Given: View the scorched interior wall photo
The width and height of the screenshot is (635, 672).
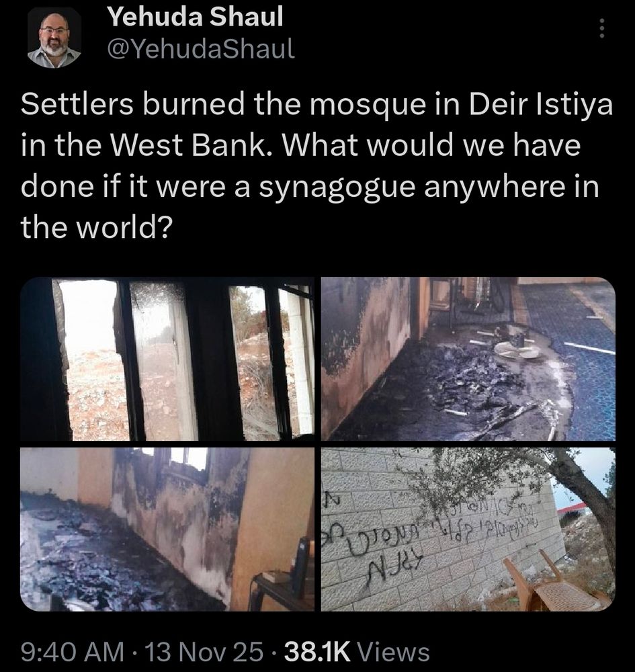Looking at the screenshot, I should pyautogui.click(x=167, y=530).
